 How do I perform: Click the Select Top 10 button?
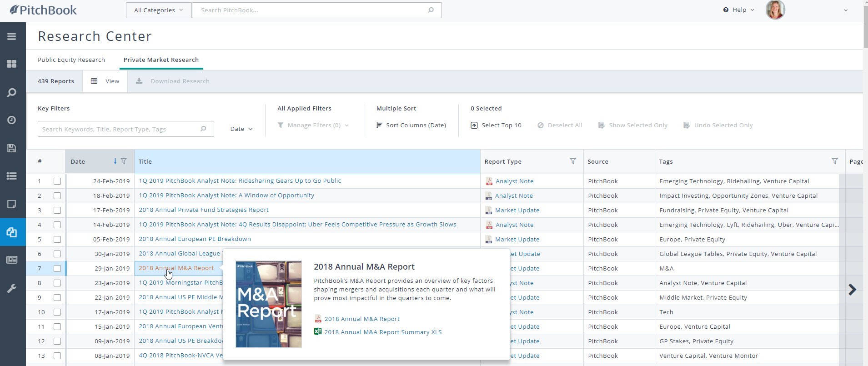point(496,125)
